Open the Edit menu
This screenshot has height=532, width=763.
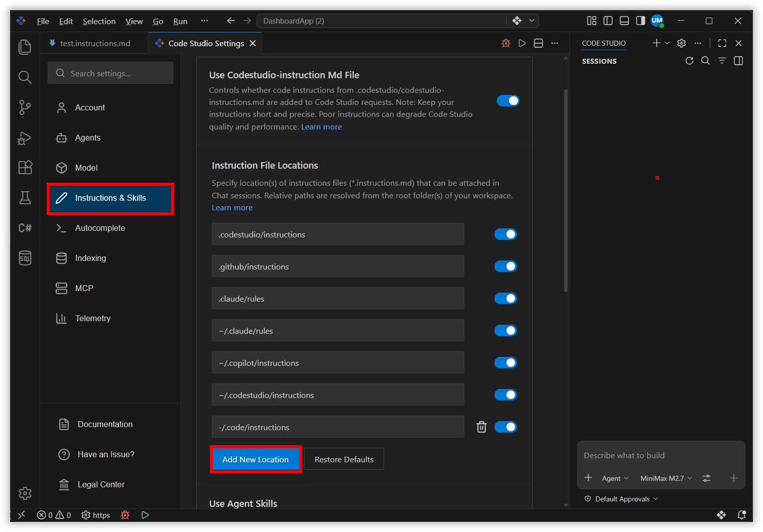(66, 21)
